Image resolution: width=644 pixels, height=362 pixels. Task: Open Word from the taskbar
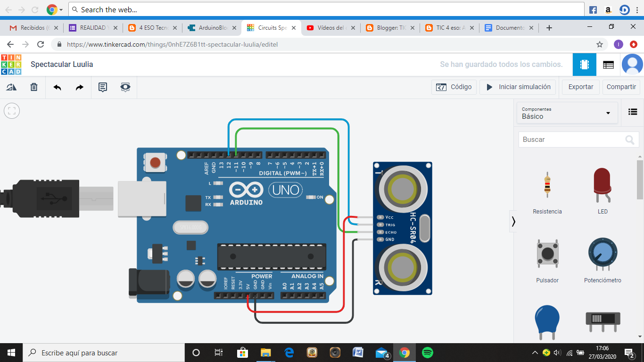(358, 353)
